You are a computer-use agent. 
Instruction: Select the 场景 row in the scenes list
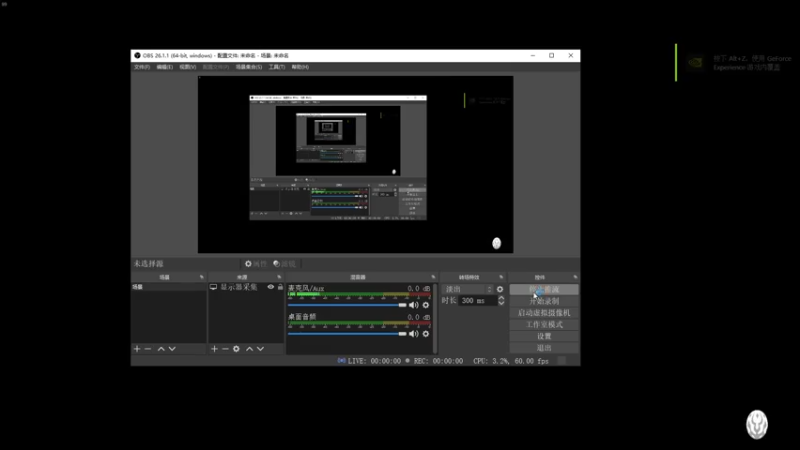point(169,287)
